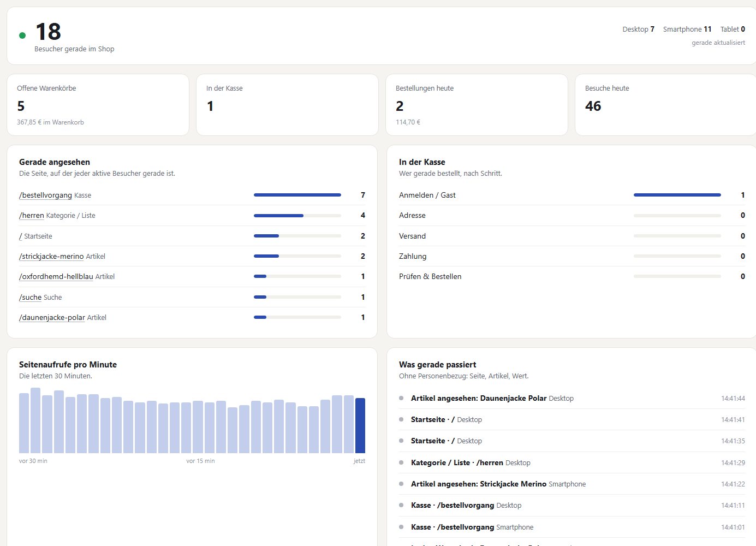The width and height of the screenshot is (756, 546).
Task: Click the 'Kategorie / Liste · /herren' event
Action: coord(572,463)
